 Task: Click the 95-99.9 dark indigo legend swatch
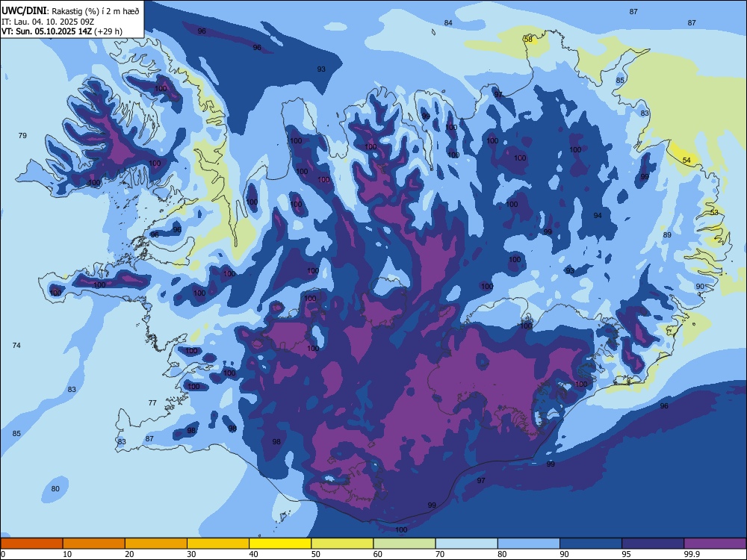653,544
